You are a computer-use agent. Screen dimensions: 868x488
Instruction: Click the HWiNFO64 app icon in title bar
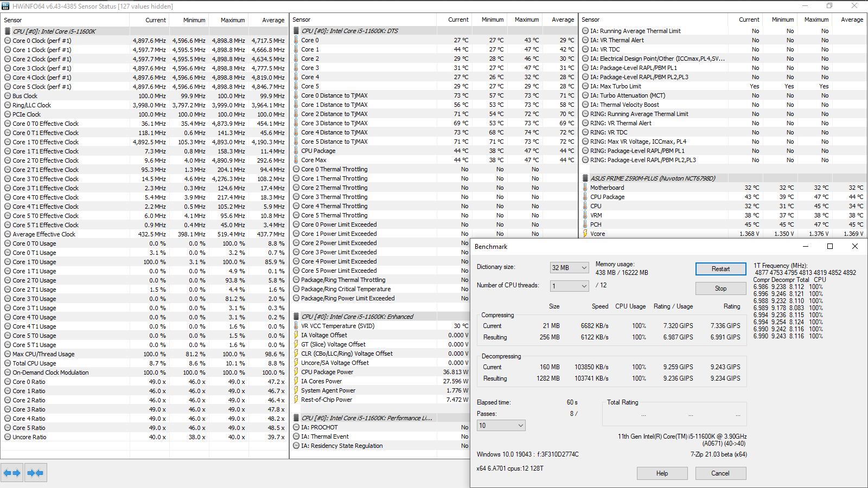point(6,6)
